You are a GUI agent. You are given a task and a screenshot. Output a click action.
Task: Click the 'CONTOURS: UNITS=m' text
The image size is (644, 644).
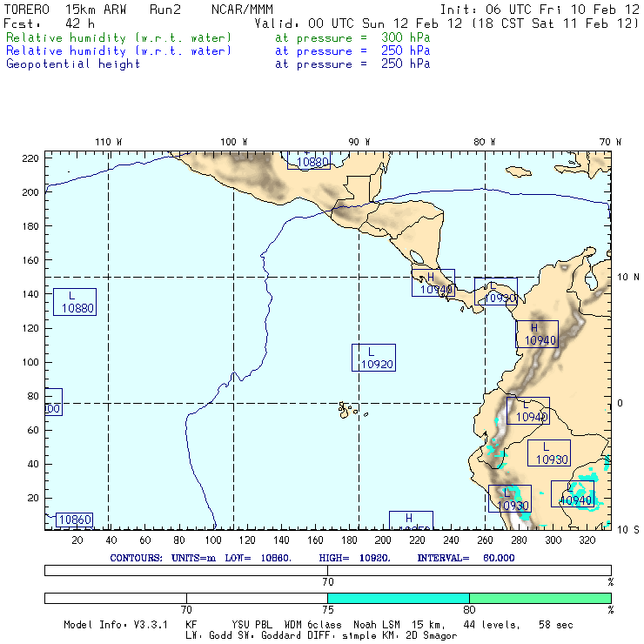(x=163, y=558)
